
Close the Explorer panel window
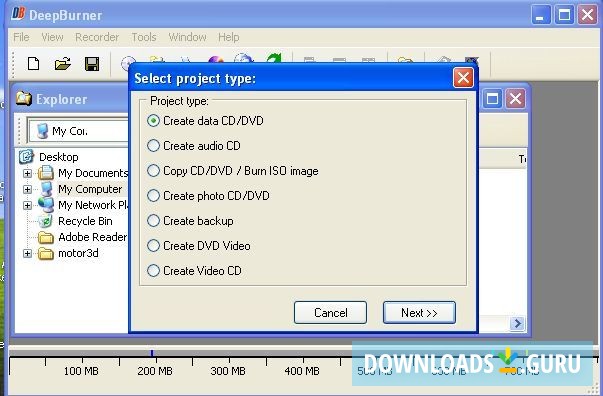point(515,99)
